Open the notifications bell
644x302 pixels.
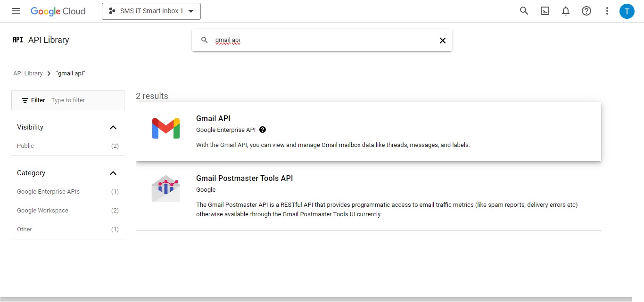point(565,11)
